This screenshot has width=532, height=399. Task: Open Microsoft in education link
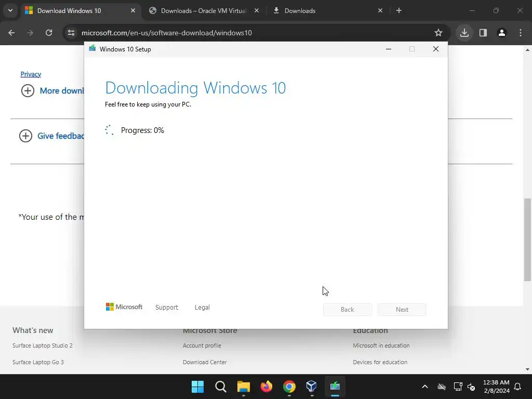point(381,345)
